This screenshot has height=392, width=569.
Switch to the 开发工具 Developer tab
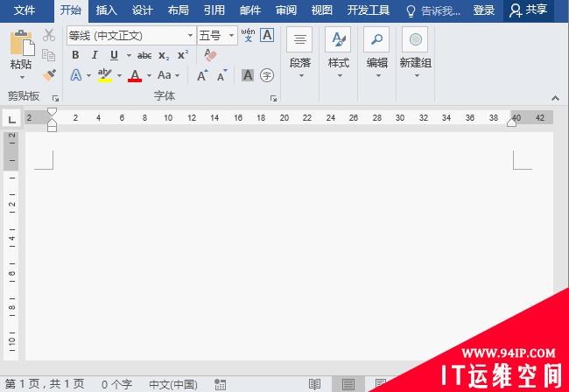368,10
